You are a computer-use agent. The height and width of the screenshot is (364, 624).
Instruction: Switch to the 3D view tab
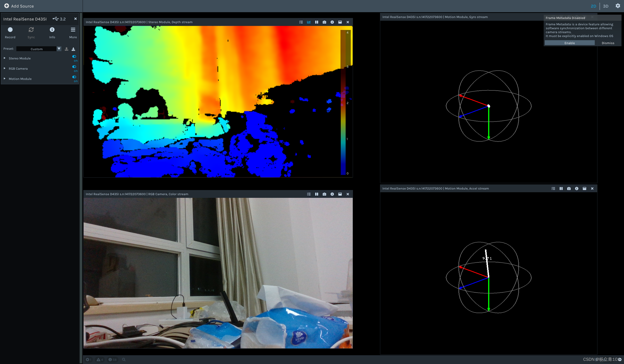(605, 6)
